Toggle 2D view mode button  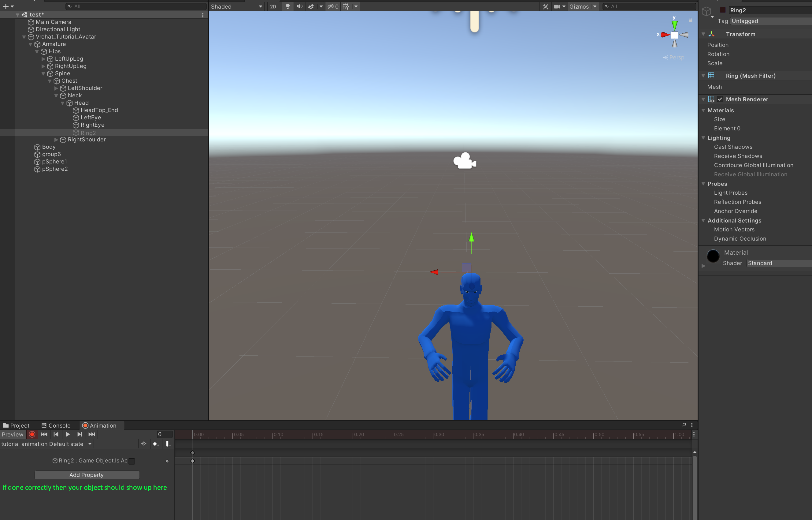coord(273,6)
